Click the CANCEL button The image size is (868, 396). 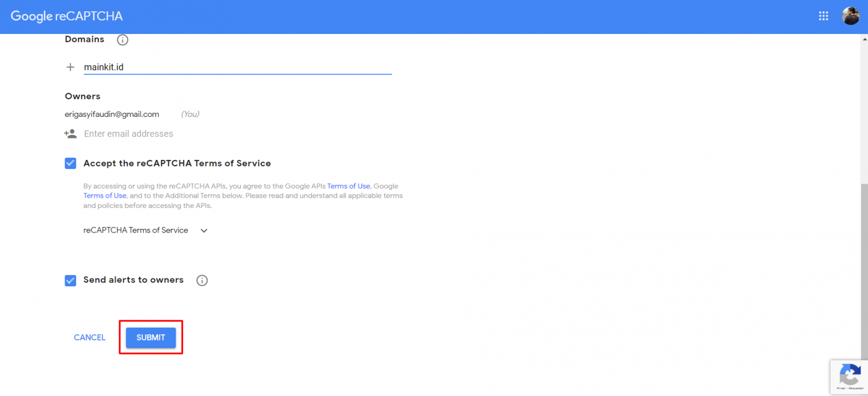(x=90, y=337)
